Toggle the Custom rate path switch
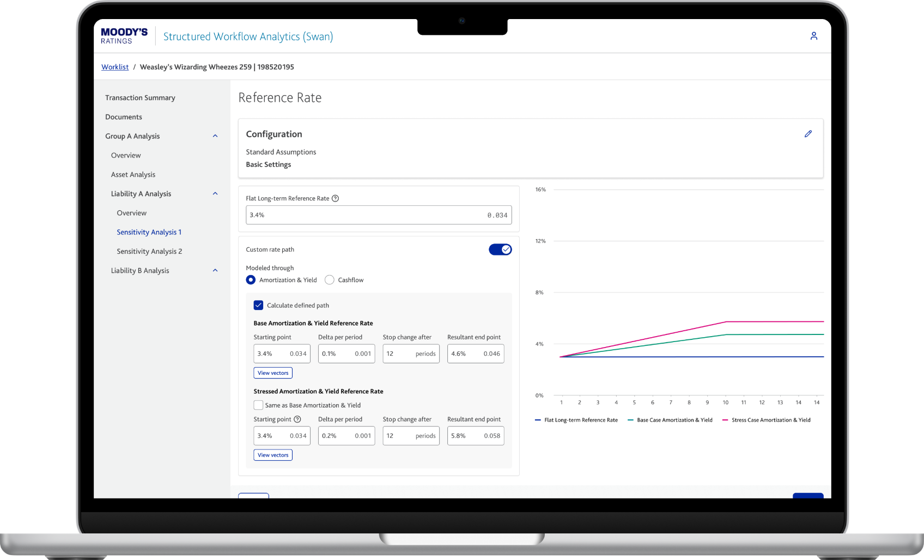The image size is (924, 560). [x=500, y=249]
